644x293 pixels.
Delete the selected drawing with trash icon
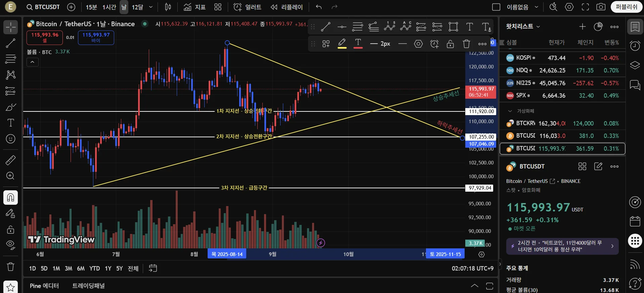click(x=466, y=44)
